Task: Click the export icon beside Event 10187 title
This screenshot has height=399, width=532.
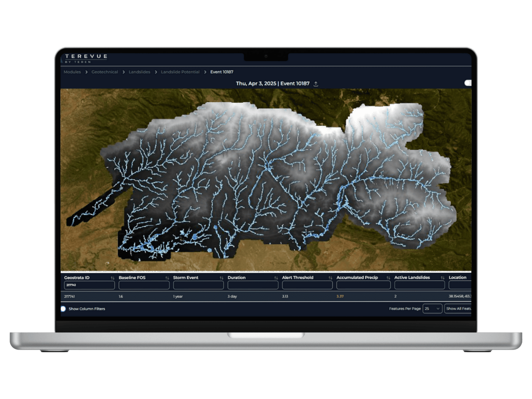Action: pos(316,84)
